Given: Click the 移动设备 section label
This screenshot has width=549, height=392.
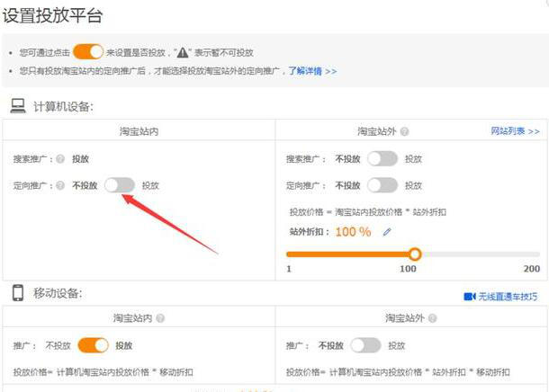Looking at the screenshot, I should pos(58,293).
